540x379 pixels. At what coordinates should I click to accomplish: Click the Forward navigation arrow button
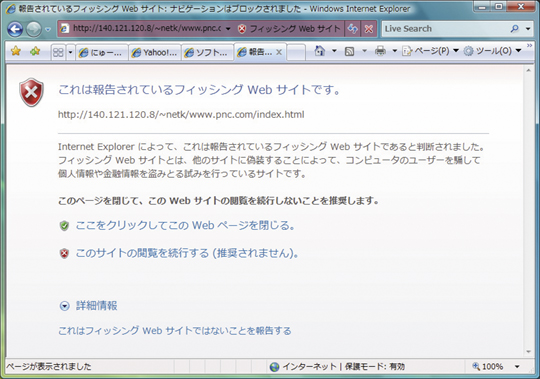click(x=34, y=29)
